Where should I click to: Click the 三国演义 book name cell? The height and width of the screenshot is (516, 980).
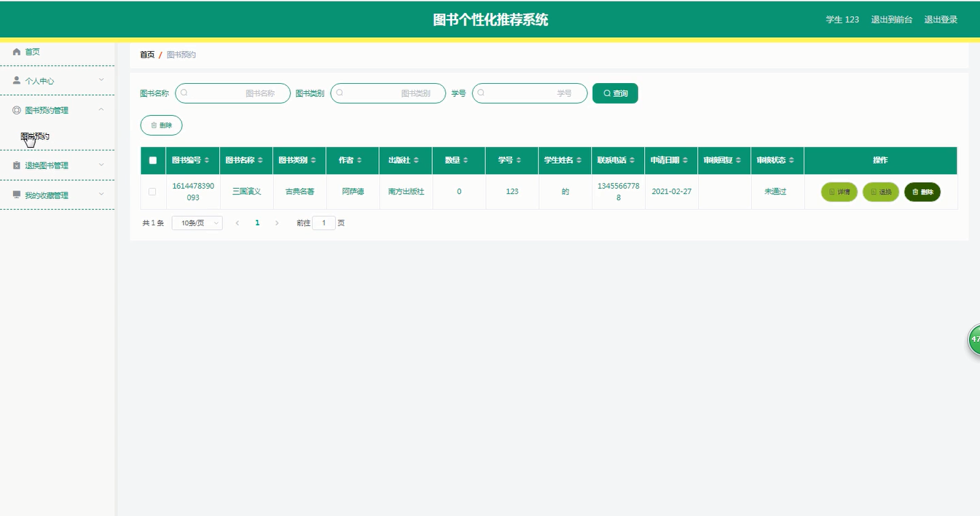coord(246,192)
